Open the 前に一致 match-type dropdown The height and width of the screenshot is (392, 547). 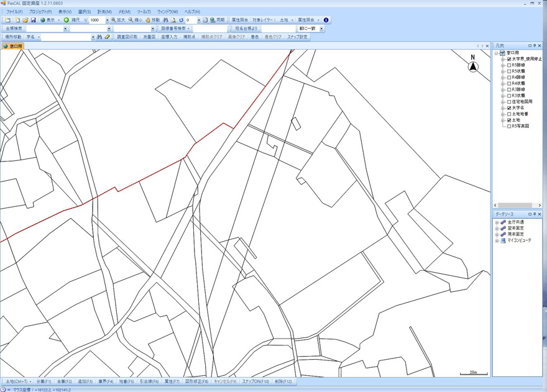point(321,29)
